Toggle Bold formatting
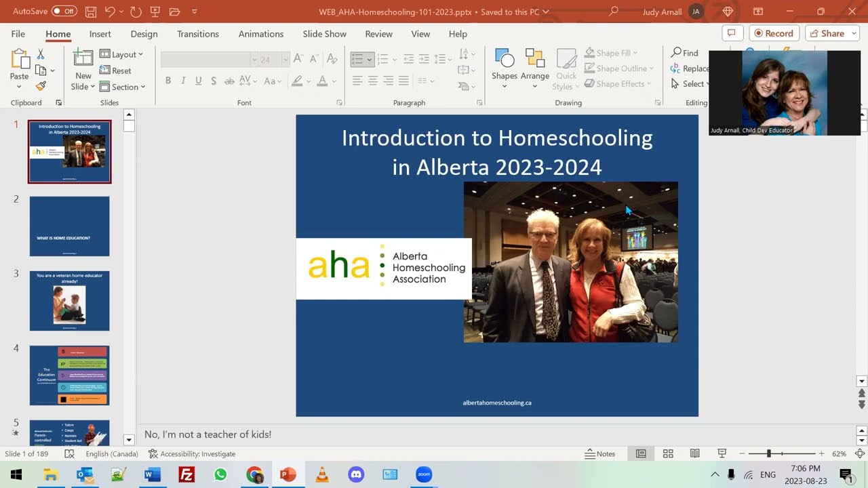This screenshot has height=488, width=868. [168, 81]
